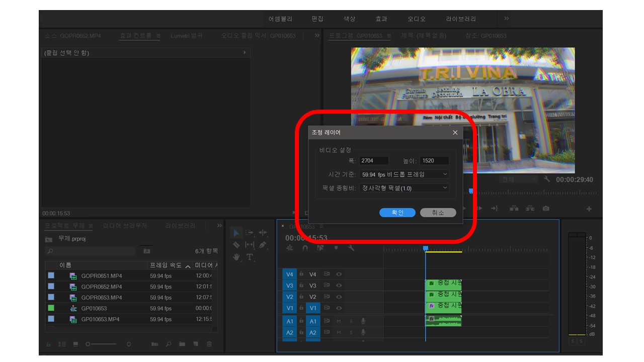
Task: Expand Project panel group overflow chevron
Action: pyautogui.click(x=219, y=226)
